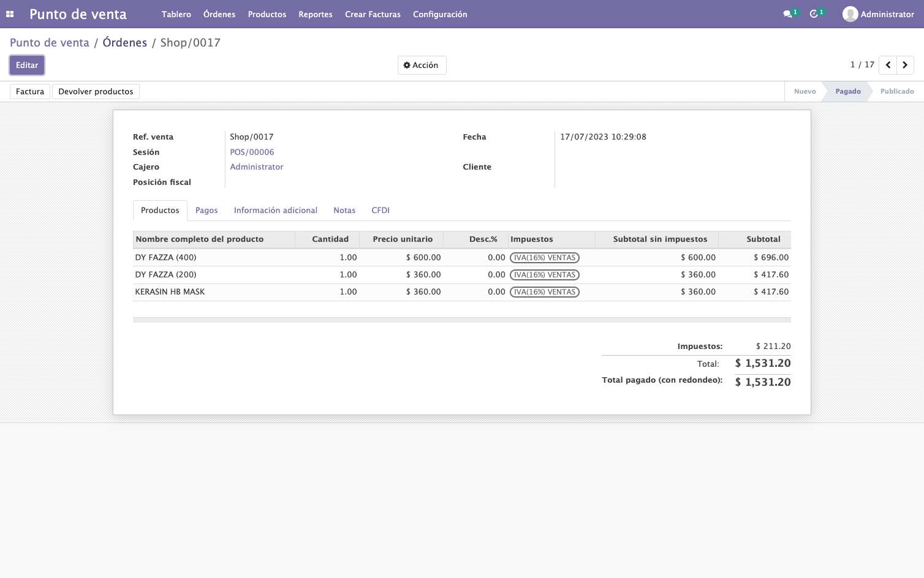Click the $ 696.00 subtotal value
924x578 pixels.
[x=771, y=258]
